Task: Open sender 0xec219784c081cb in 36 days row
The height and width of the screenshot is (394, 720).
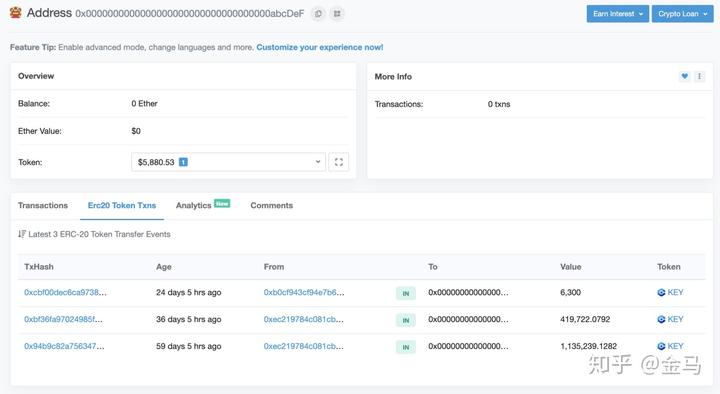Action: 304,319
